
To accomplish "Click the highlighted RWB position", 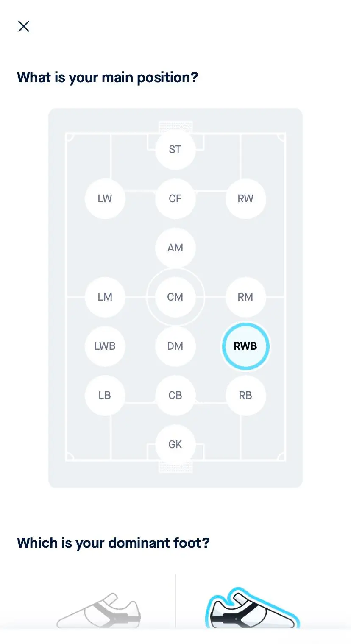I will tap(245, 346).
